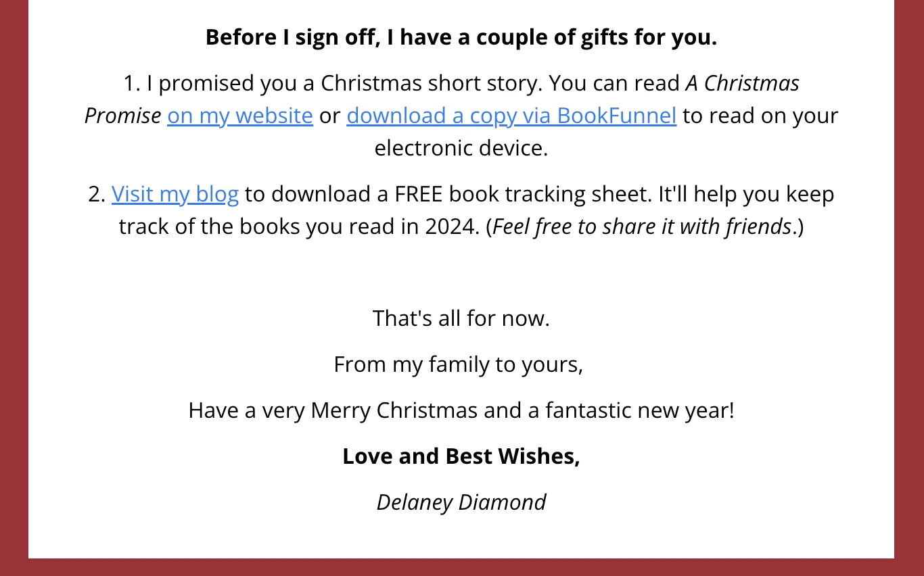Click the Merry Christmas greeting sentence

pyautogui.click(x=461, y=410)
